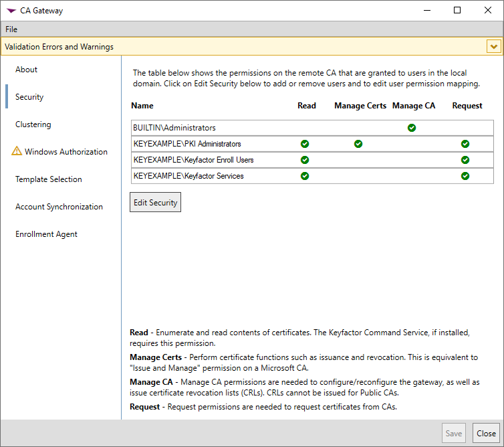
Task: Open the Clustering section
Action: 33,124
